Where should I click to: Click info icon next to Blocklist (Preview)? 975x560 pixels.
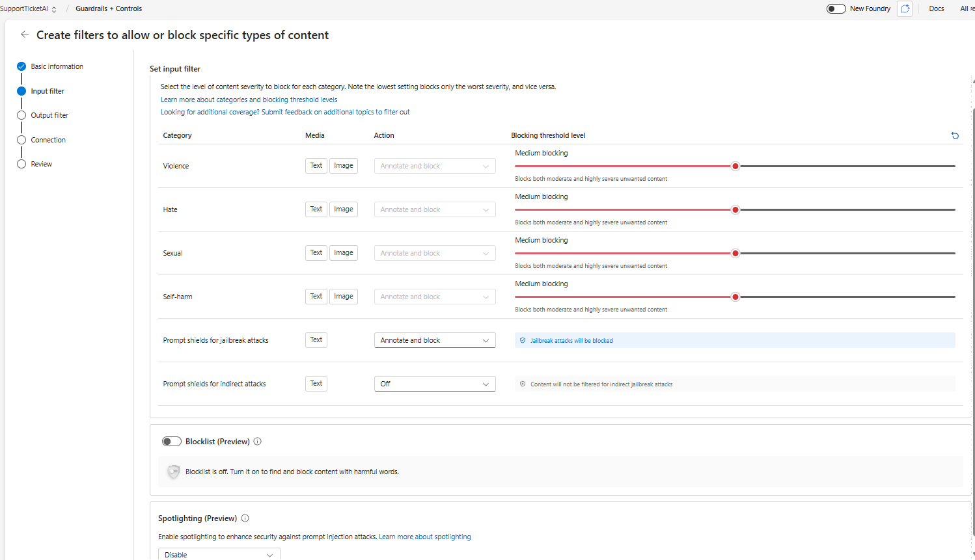click(258, 442)
